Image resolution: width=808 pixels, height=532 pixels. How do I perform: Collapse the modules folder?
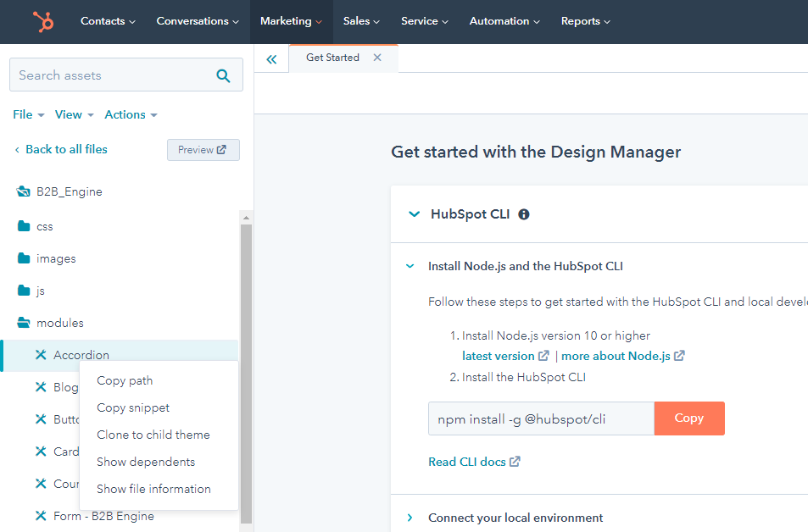[x=60, y=323]
